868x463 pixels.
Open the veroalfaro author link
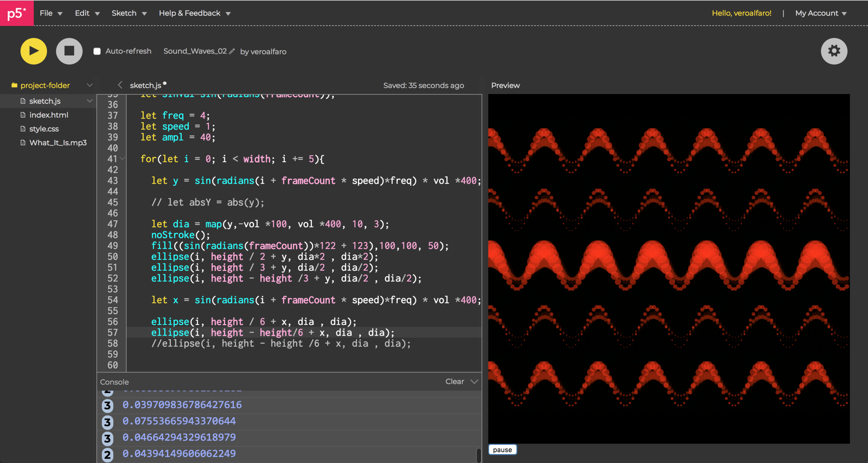(x=268, y=52)
